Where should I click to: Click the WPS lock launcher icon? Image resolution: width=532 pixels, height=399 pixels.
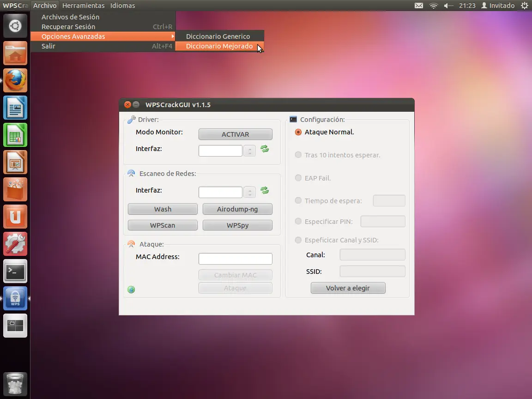[x=15, y=298]
